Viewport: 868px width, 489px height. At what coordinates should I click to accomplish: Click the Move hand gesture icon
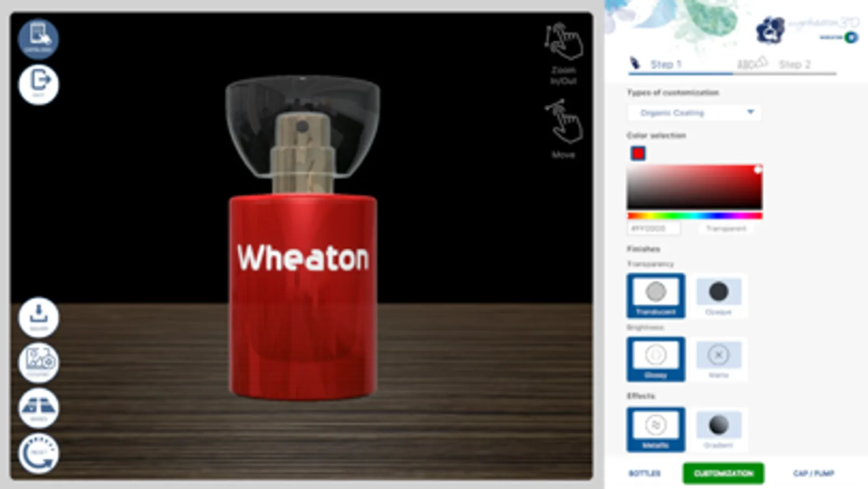(563, 122)
